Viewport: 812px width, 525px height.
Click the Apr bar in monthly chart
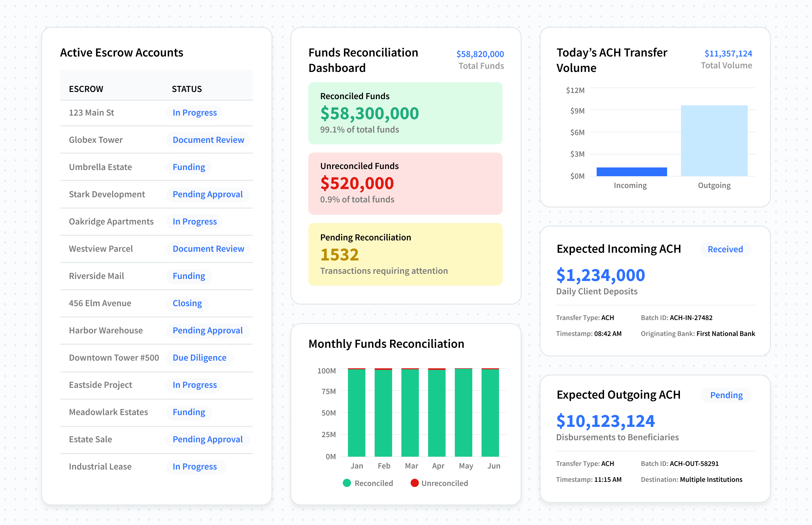click(437, 412)
